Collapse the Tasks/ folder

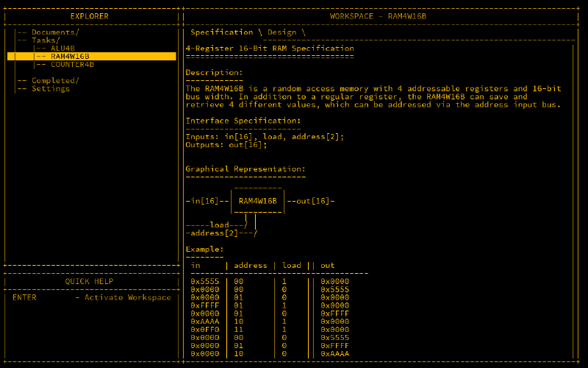pos(46,40)
